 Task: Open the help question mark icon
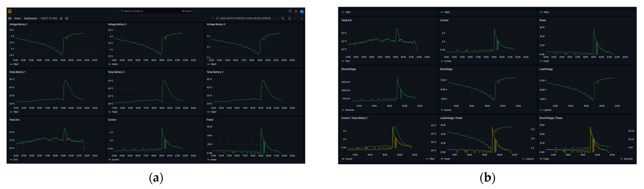(x=290, y=11)
